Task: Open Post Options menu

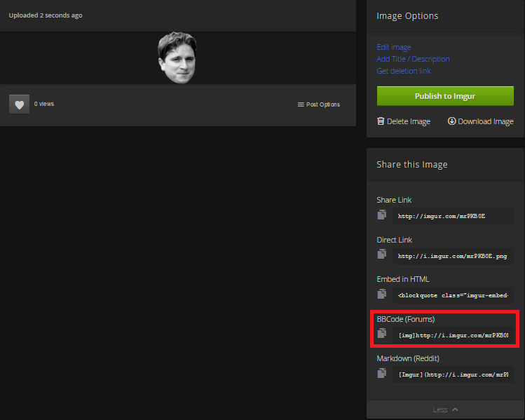Action: [319, 104]
